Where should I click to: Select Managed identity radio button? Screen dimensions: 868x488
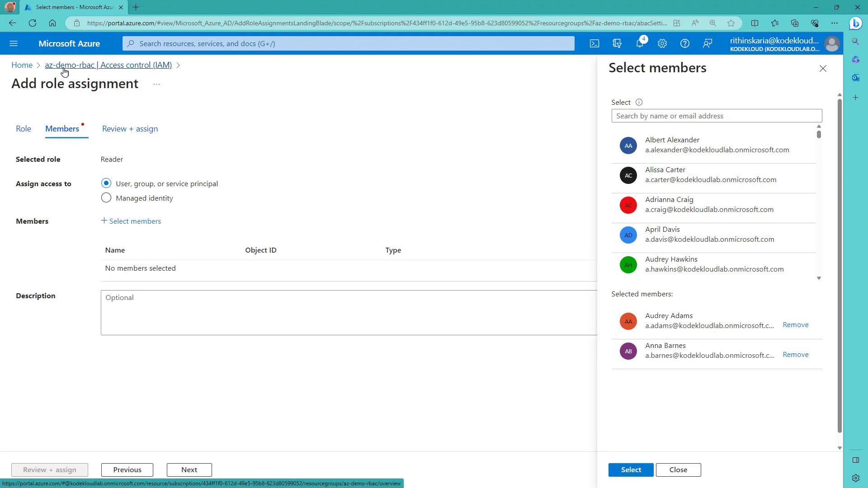[106, 197]
